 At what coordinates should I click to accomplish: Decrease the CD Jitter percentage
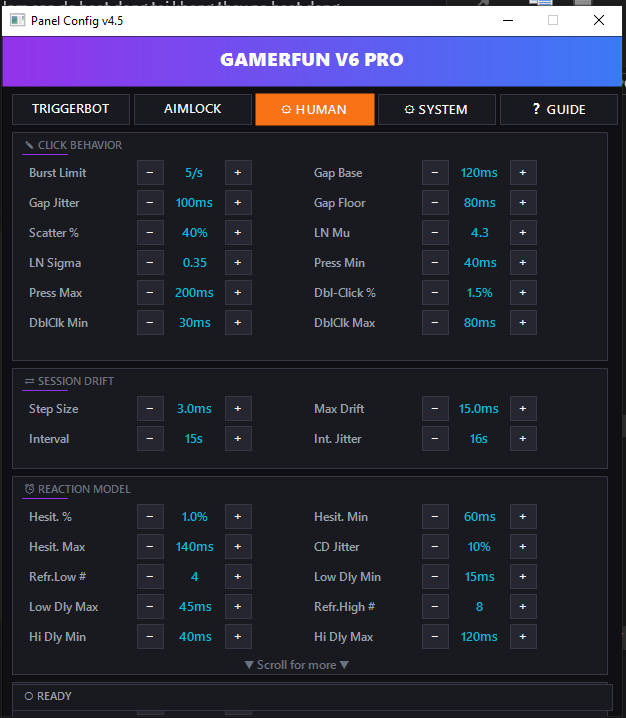pyautogui.click(x=435, y=547)
